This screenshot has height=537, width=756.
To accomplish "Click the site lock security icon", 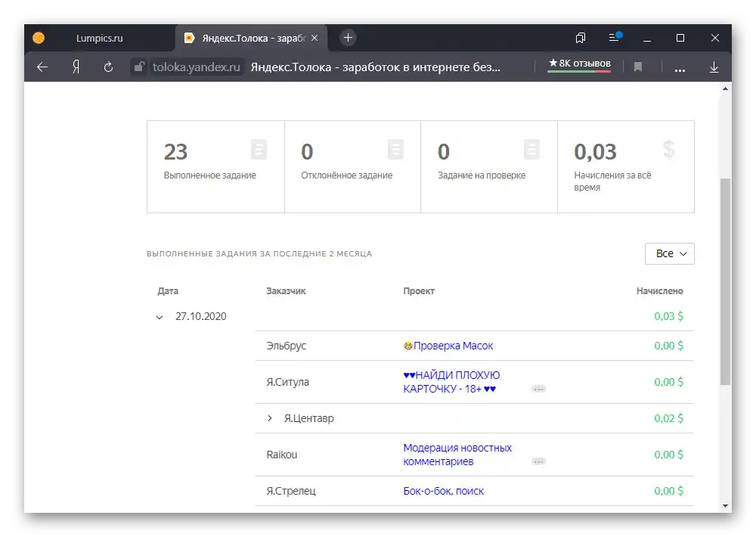I will click(139, 67).
